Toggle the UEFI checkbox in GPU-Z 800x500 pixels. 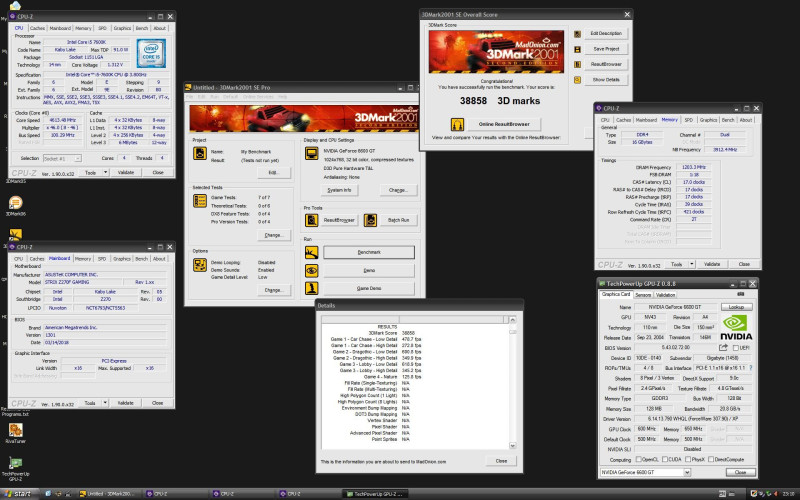pyautogui.click(x=736, y=348)
